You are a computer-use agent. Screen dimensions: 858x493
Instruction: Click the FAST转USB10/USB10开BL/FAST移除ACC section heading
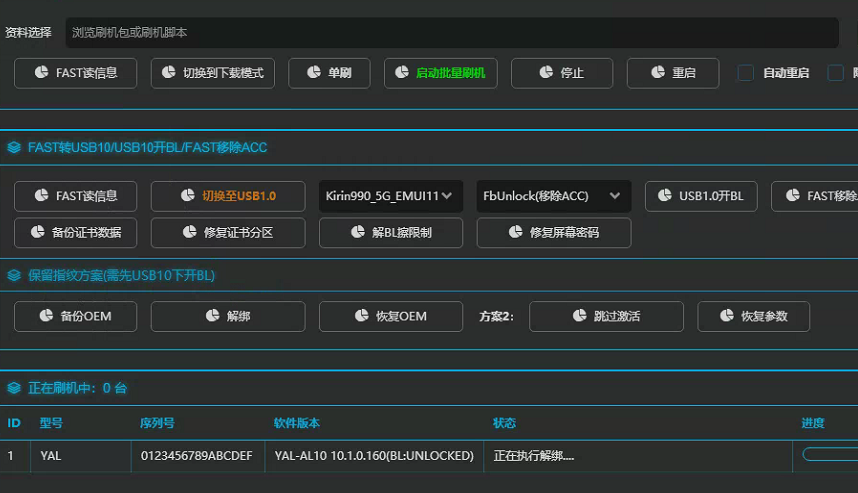(x=148, y=148)
